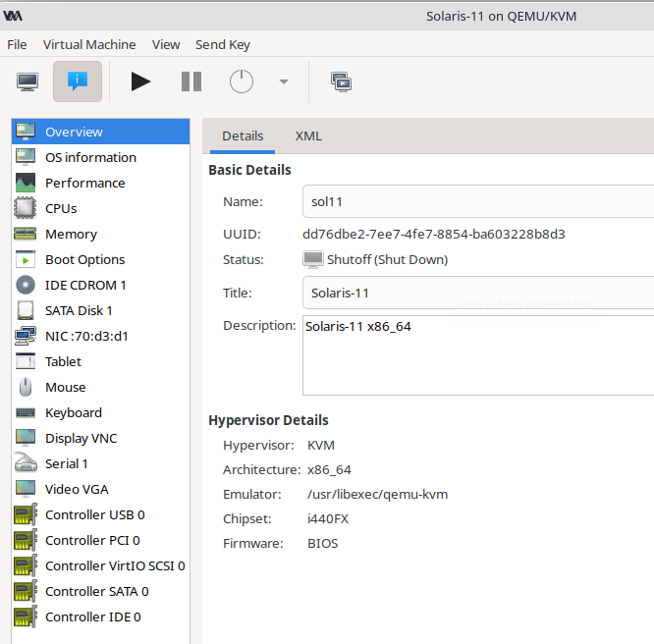Click the Video VGA icon
The height and width of the screenshot is (644, 654).
(x=25, y=489)
